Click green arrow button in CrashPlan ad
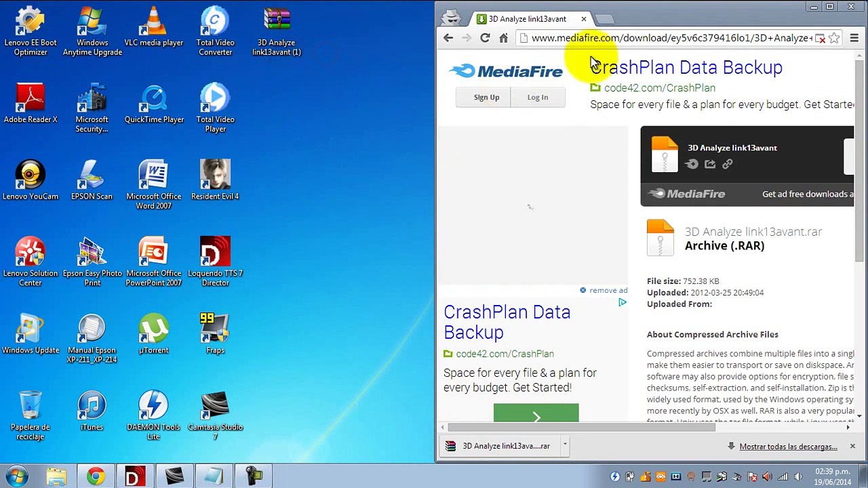Screen dimensions: 868x488 point(536,413)
